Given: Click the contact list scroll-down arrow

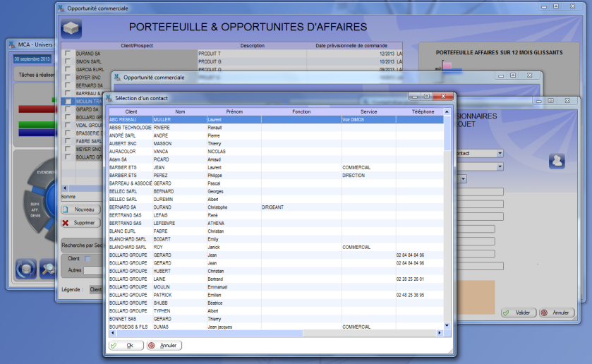Looking at the screenshot, I should [447, 325].
